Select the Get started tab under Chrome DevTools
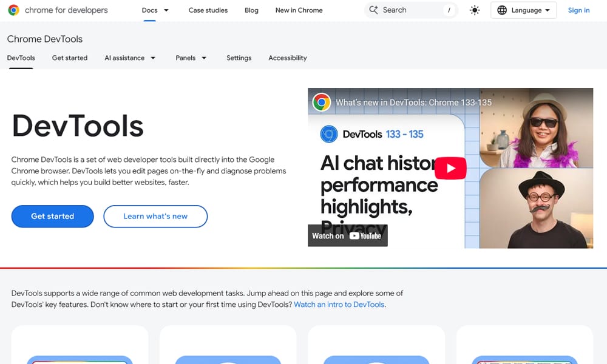The width and height of the screenshot is (607, 364). point(69,58)
